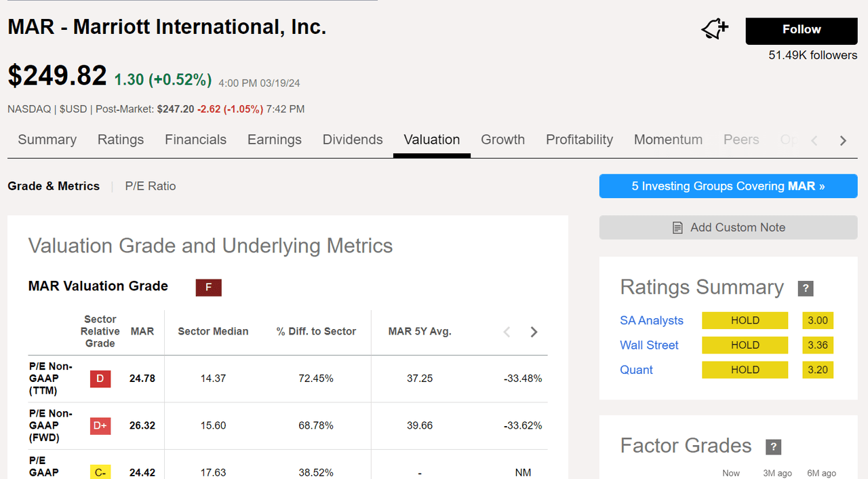The image size is (868, 479).
Task: Click the Wall Street HOLD badge
Action: pyautogui.click(x=745, y=345)
